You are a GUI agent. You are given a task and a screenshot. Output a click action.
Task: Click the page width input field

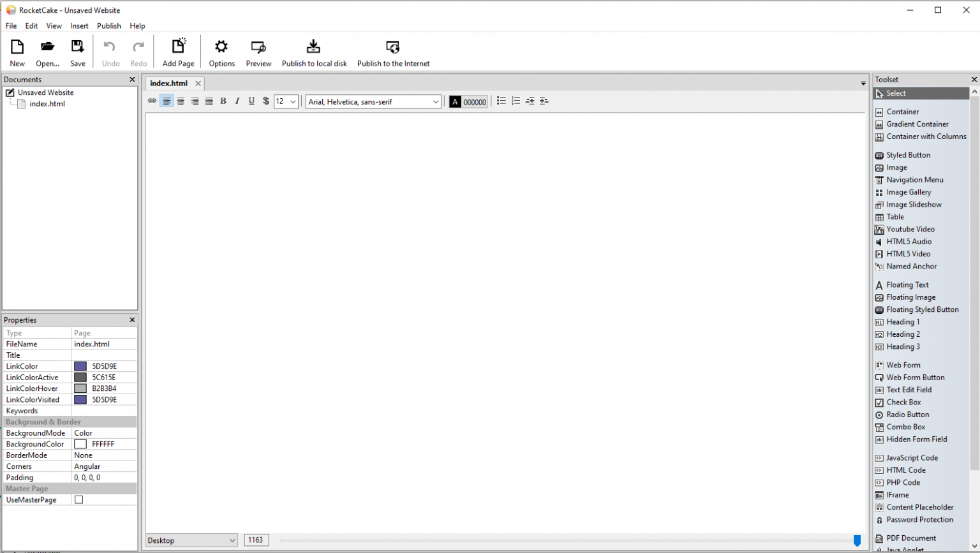tap(256, 540)
